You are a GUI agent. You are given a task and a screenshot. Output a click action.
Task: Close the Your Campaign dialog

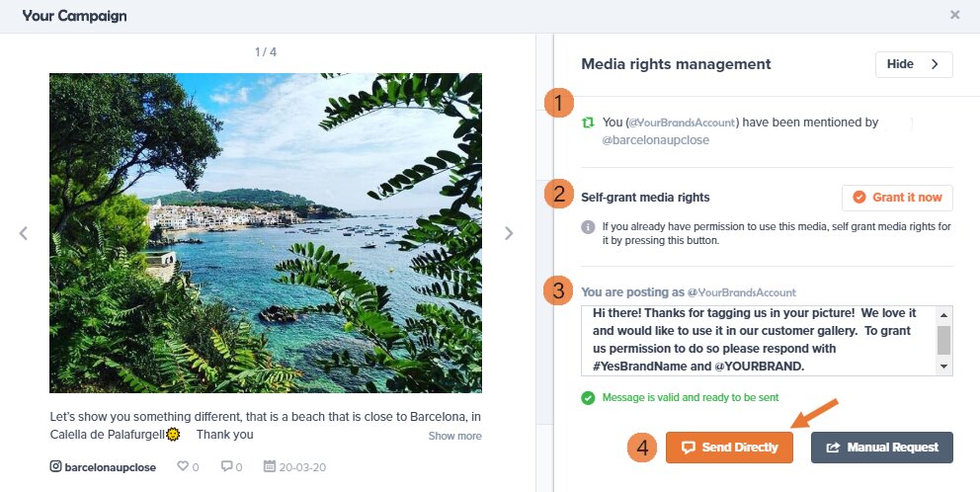pyautogui.click(x=954, y=15)
